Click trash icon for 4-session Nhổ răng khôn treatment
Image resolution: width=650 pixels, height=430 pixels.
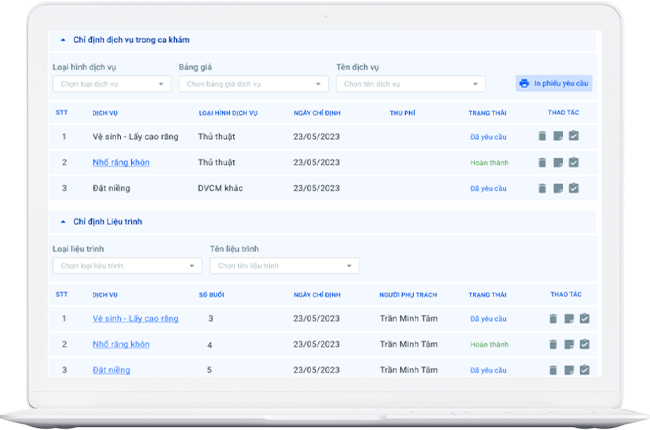click(552, 345)
